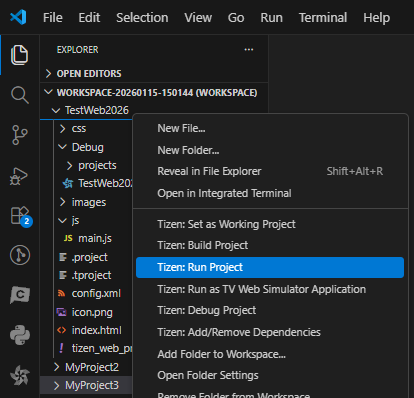
Task: Open the Terminal menu
Action: click(323, 18)
